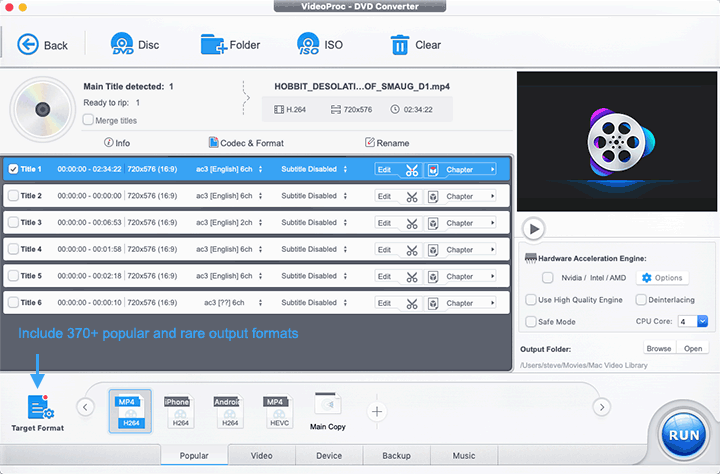This screenshot has height=474, width=720.
Task: Open the Target Format settings icon
Action: tap(41, 407)
